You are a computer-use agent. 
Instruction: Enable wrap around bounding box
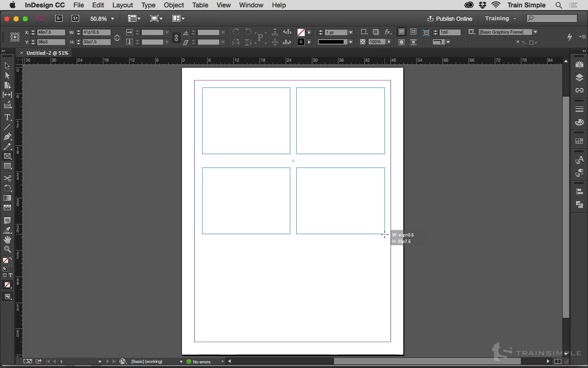pos(413,32)
